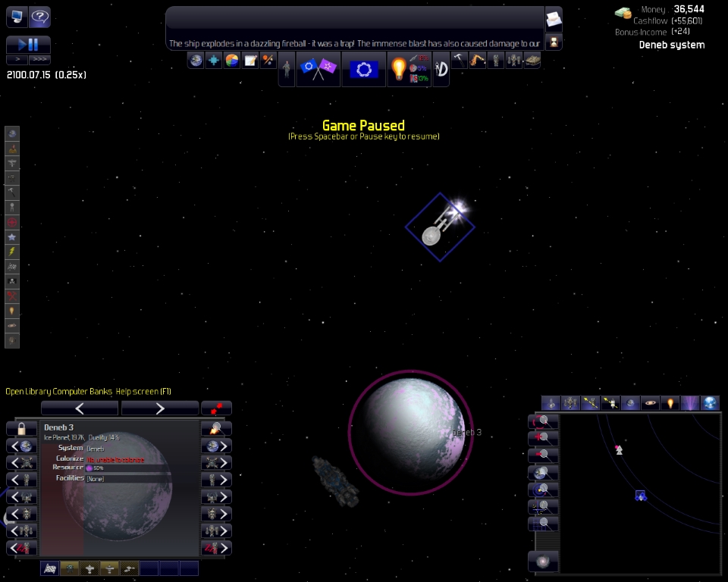Select the space station build option at bottom

tap(70, 568)
